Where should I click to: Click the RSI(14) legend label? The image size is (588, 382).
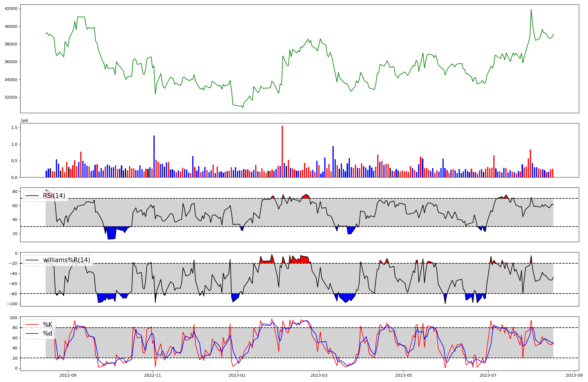54,196
